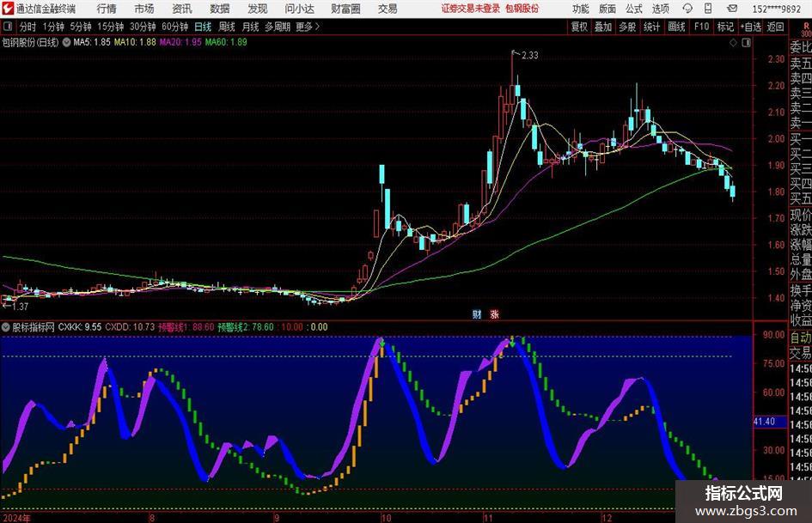The image size is (812, 523).
Task: Click the 预警线2: 78.60 label
Action: pyautogui.click(x=246, y=327)
